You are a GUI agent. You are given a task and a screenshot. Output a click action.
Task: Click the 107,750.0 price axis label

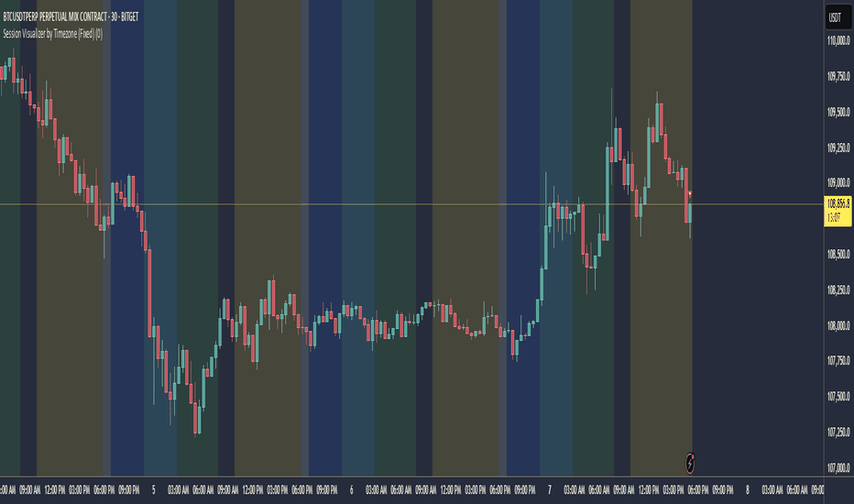pos(838,361)
